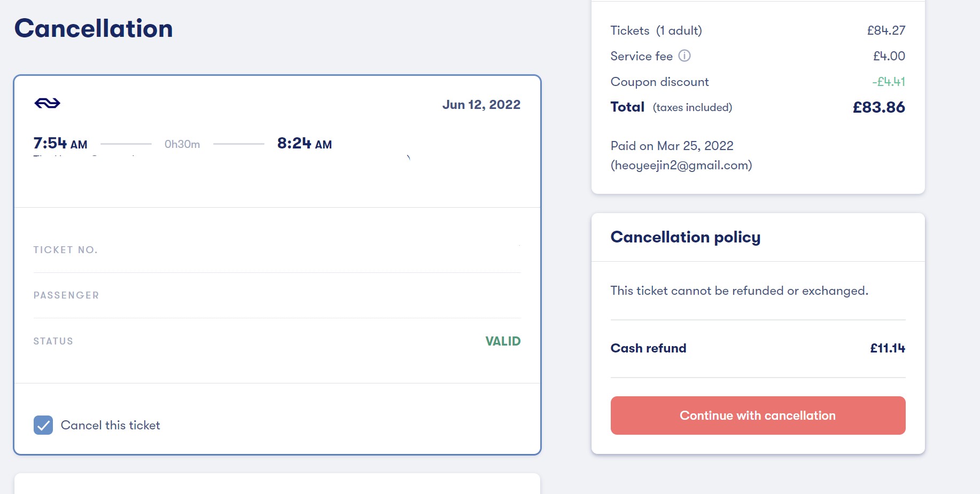This screenshot has height=494, width=980.
Task: Select the Jun 12, 2022 travel date
Action: tap(481, 105)
